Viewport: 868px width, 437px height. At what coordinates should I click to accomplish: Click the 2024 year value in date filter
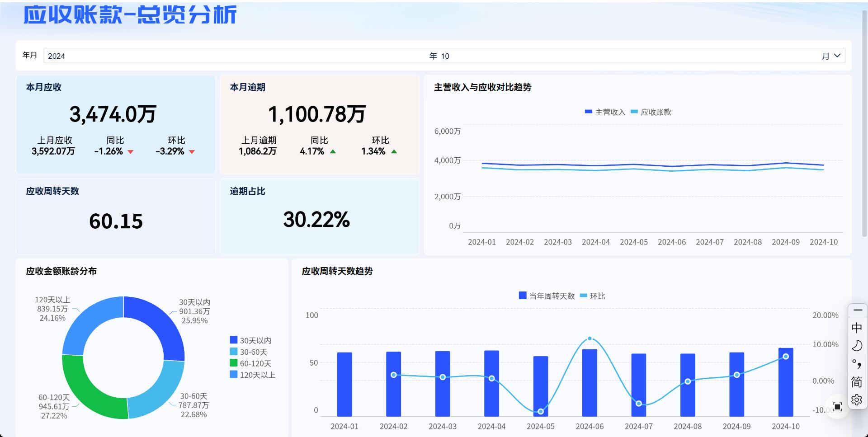[57, 56]
